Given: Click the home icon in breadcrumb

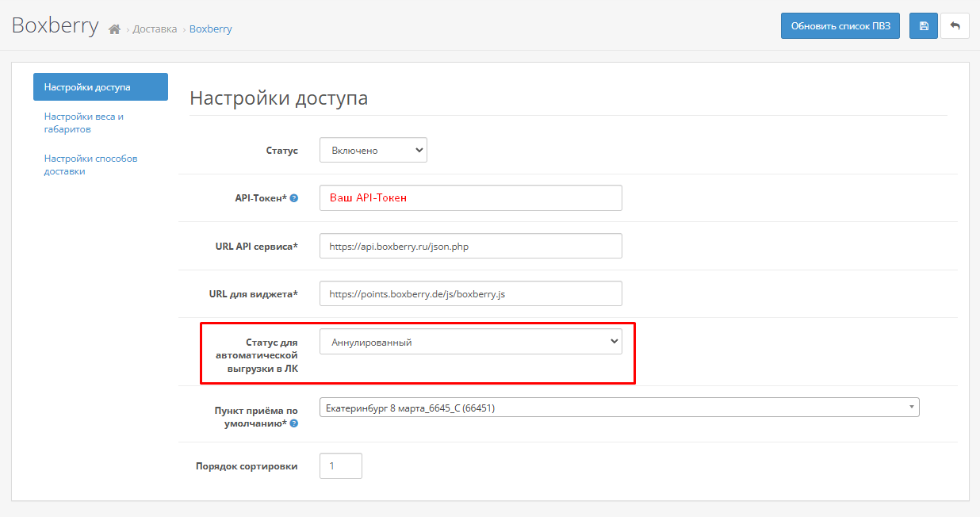Looking at the screenshot, I should coord(115,29).
